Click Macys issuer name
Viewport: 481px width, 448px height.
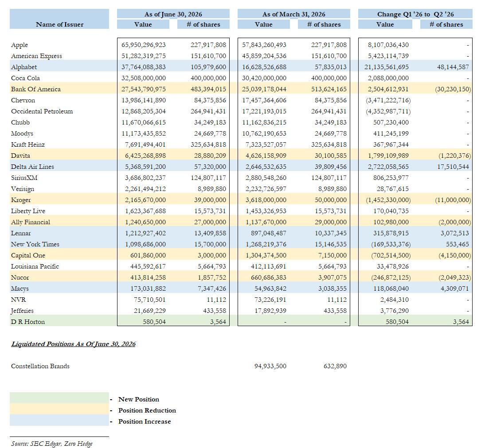click(x=20, y=289)
